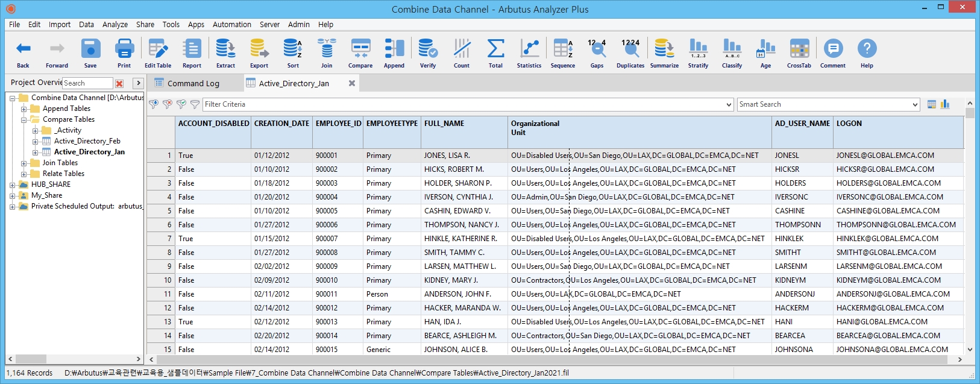Click the LOGON column header
This screenshot has height=384, width=980.
[899, 132]
